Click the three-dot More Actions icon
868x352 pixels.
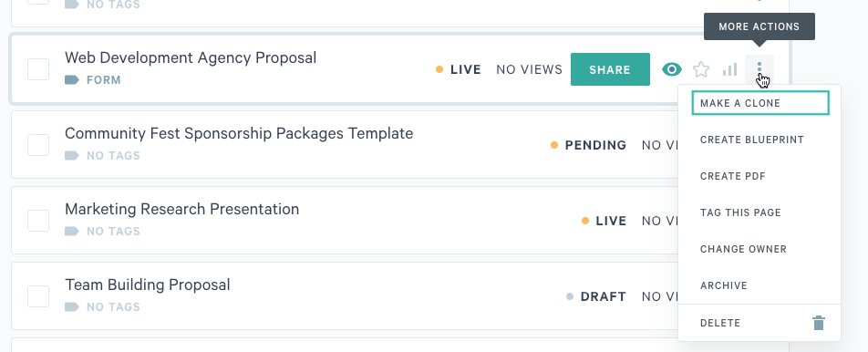click(x=759, y=69)
